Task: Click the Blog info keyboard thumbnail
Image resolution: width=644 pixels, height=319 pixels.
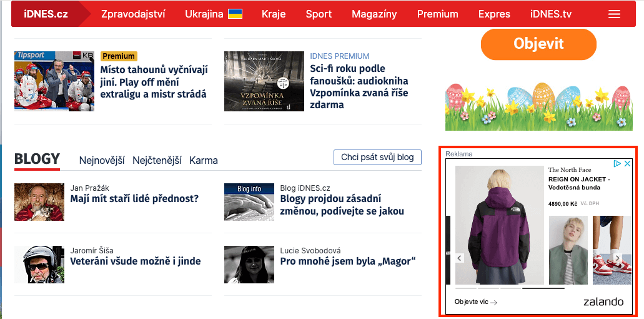Action: click(249, 202)
